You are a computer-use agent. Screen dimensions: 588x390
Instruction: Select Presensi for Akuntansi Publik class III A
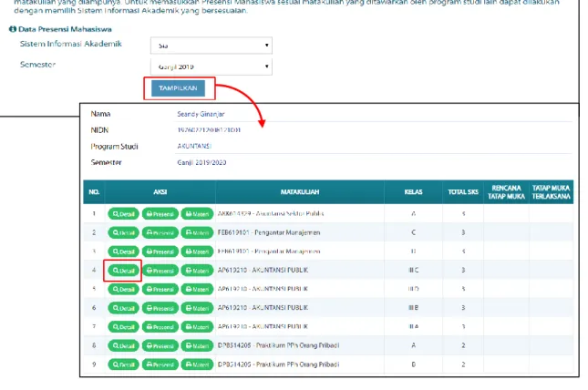click(x=160, y=326)
